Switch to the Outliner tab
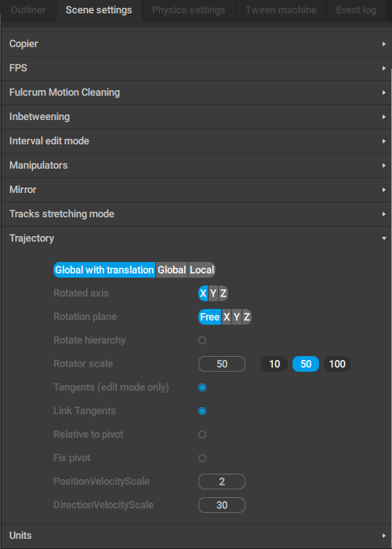Screen dimensions: 392x549 28,10
